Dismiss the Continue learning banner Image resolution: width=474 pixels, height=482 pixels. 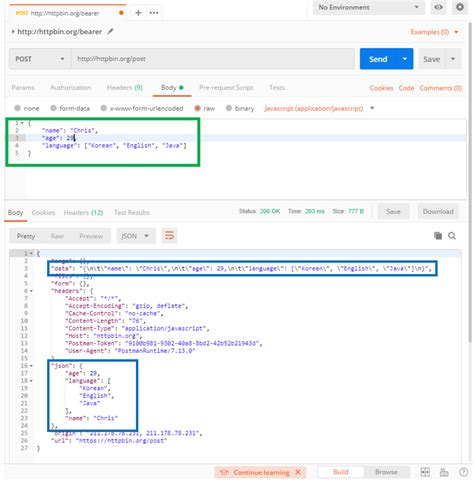pos(298,472)
